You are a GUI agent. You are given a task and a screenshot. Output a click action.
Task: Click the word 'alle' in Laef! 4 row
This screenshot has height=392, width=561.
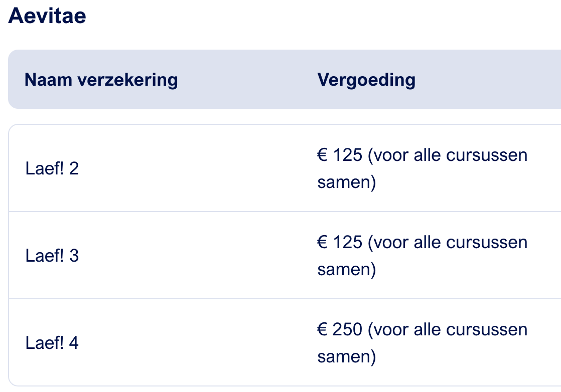point(427,329)
